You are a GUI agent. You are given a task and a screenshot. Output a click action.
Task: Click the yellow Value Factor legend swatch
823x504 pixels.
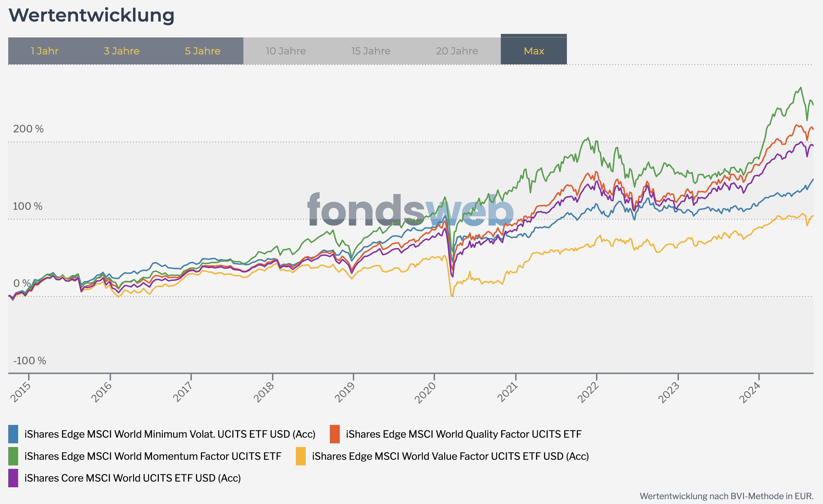click(301, 456)
